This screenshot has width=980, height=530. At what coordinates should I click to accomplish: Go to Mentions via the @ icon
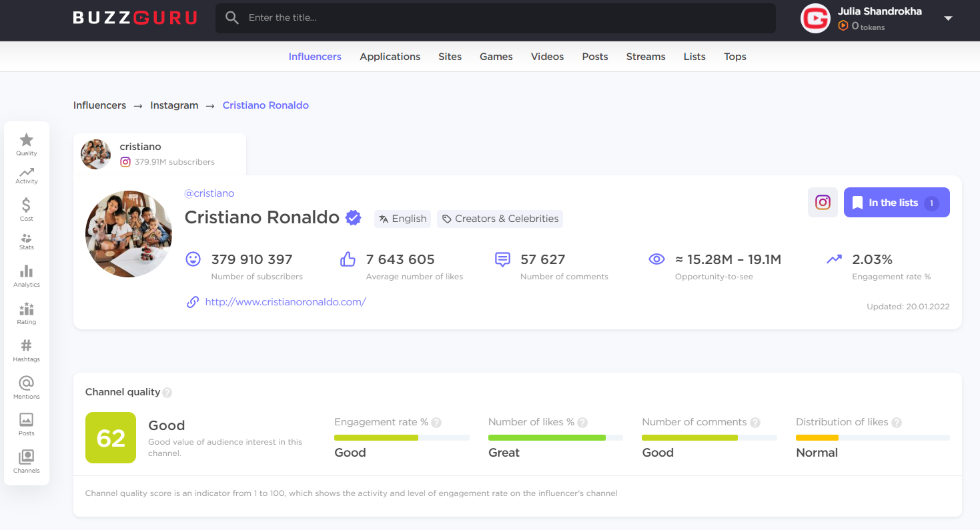pyautogui.click(x=27, y=387)
